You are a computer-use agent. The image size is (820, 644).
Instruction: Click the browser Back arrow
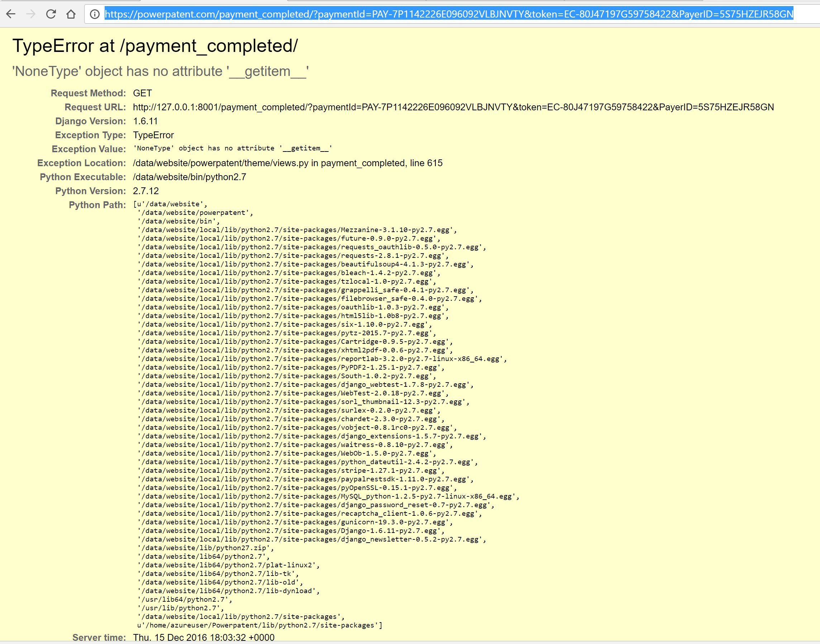coord(11,14)
